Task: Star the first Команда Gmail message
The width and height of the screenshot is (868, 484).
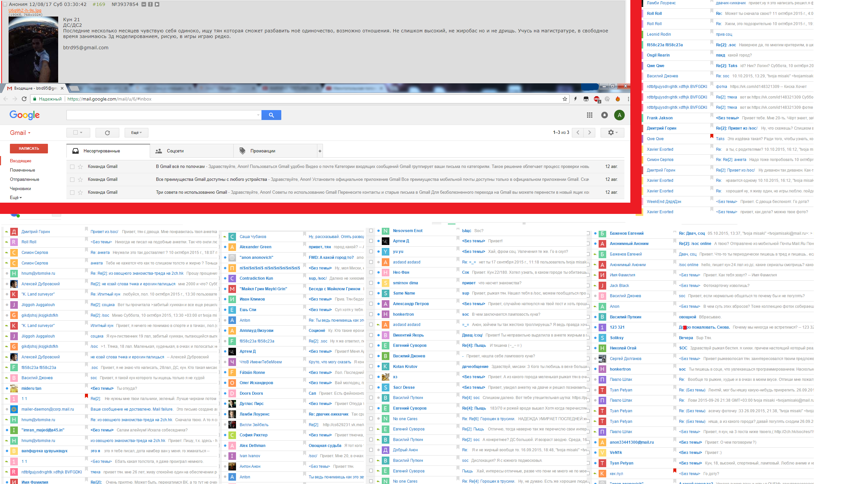Action: coord(80,167)
